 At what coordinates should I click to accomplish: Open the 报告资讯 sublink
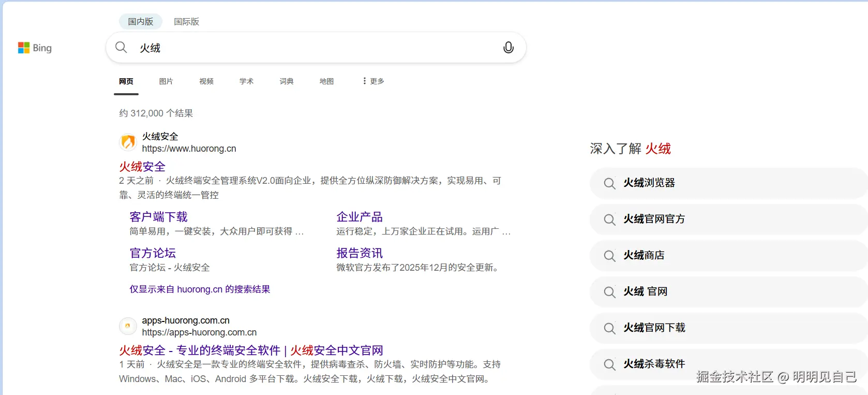(360, 253)
